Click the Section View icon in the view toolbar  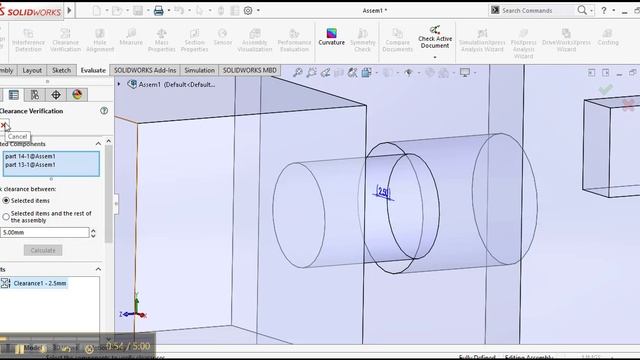(339, 73)
